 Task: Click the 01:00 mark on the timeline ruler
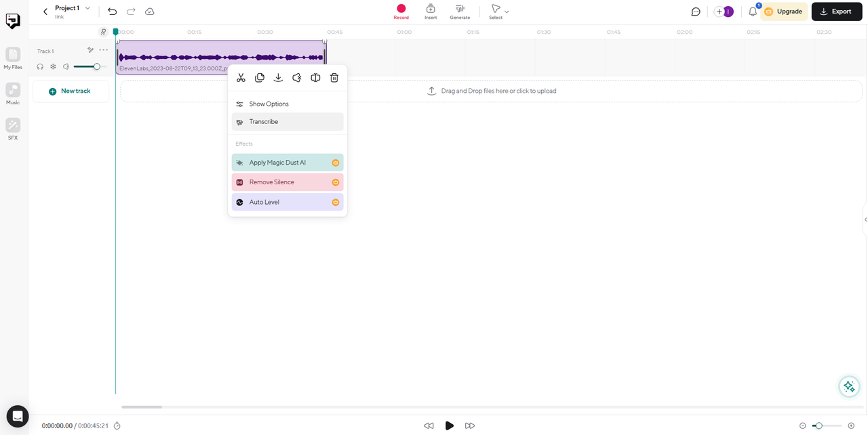(404, 32)
